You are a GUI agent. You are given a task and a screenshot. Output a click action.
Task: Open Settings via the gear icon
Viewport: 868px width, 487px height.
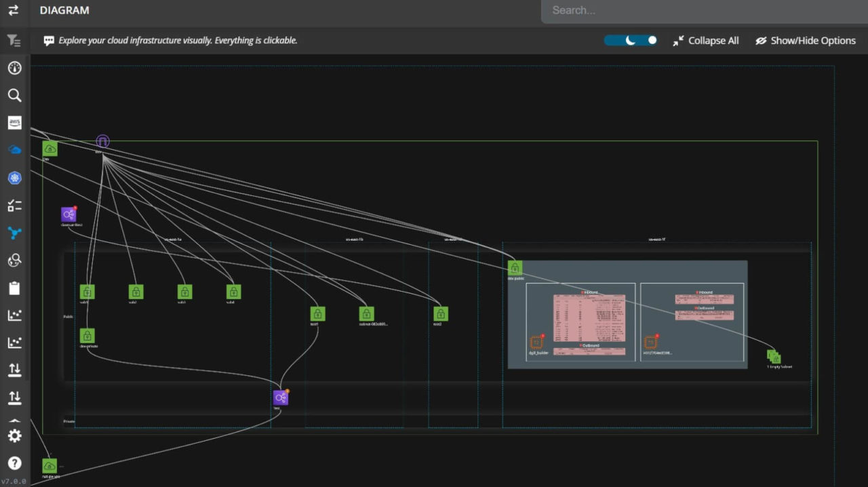pos(14,435)
